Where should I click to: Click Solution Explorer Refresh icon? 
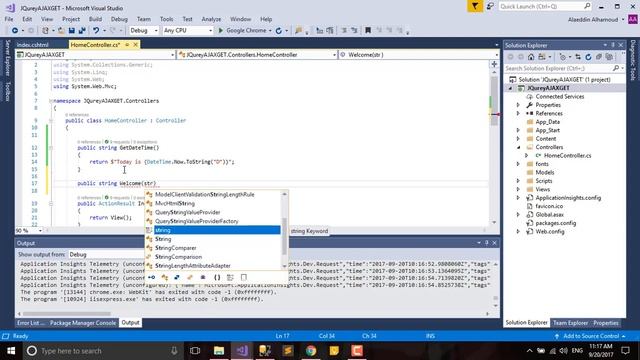(x=588, y=57)
